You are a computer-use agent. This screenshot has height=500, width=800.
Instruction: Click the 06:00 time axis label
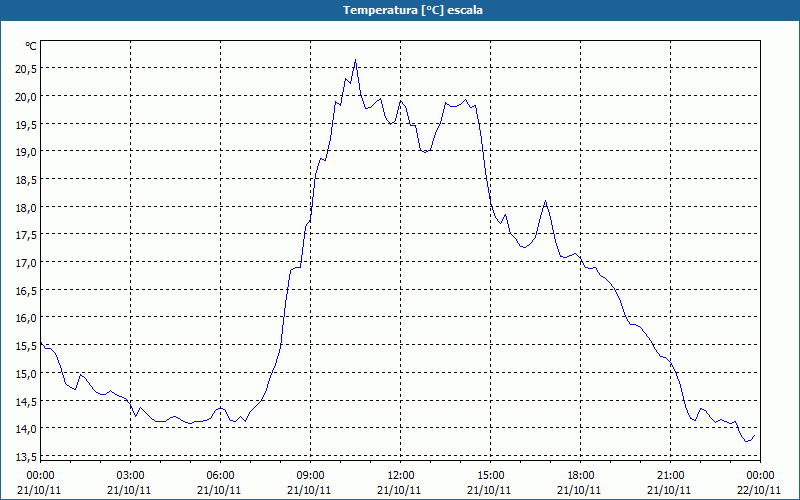(x=220, y=476)
